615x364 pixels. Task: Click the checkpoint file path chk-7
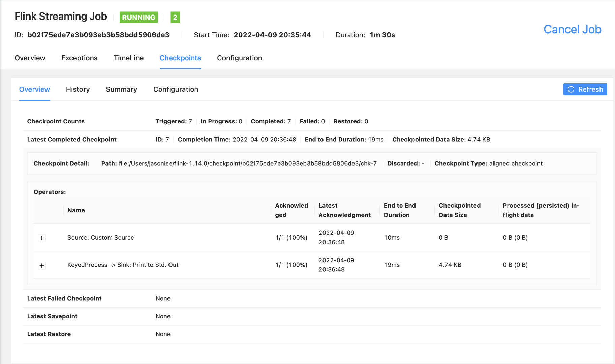pyautogui.click(x=248, y=163)
